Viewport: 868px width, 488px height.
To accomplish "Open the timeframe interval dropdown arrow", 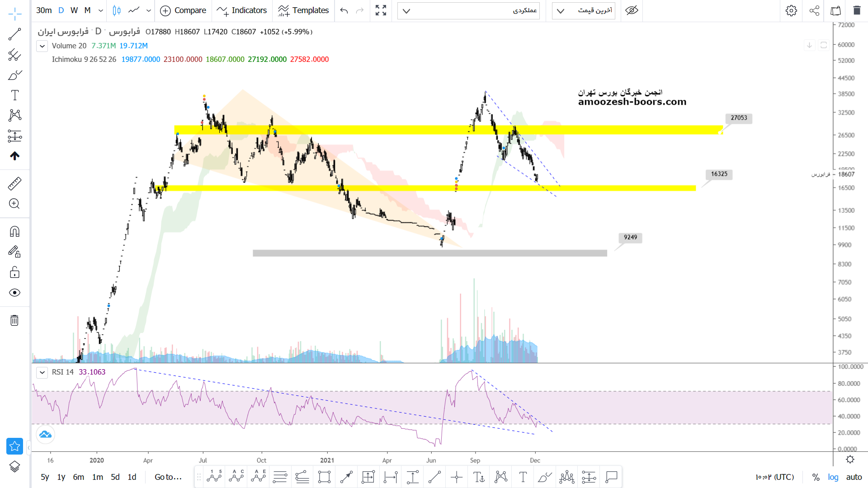I will (101, 10).
